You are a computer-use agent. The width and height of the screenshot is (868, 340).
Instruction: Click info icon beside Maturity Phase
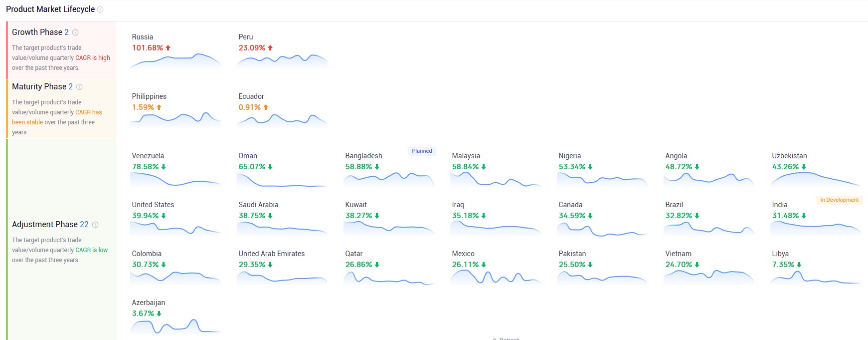pyautogui.click(x=79, y=87)
